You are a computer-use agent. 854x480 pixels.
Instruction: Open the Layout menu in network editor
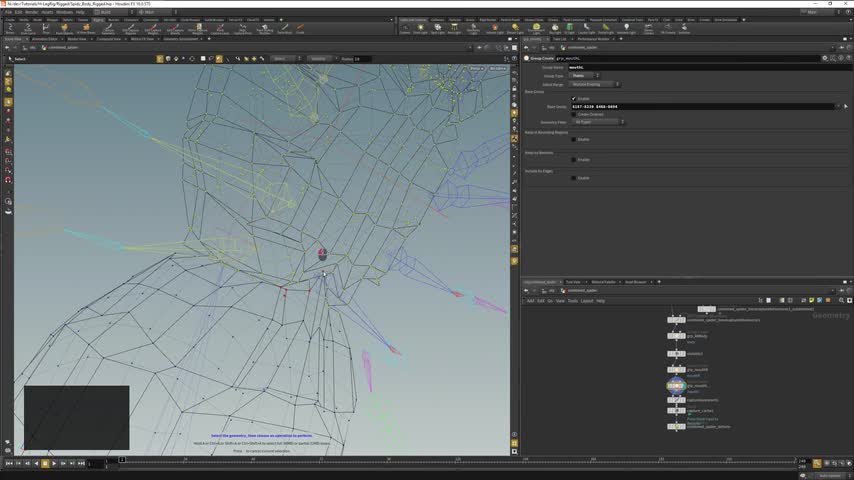coord(587,300)
